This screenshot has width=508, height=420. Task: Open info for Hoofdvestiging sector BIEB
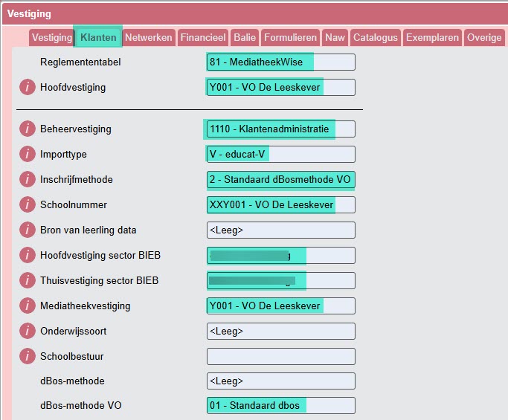pyautogui.click(x=28, y=255)
